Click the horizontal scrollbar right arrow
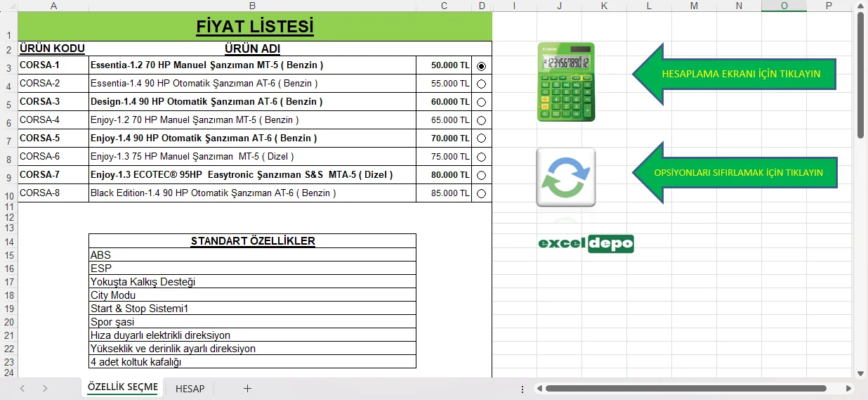 click(x=849, y=388)
